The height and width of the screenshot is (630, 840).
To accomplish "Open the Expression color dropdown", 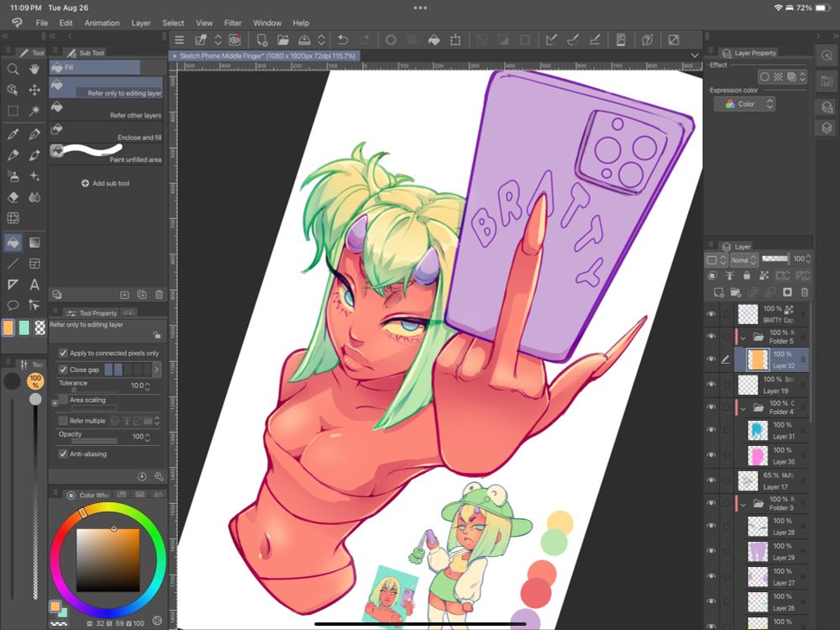I will coord(744,104).
